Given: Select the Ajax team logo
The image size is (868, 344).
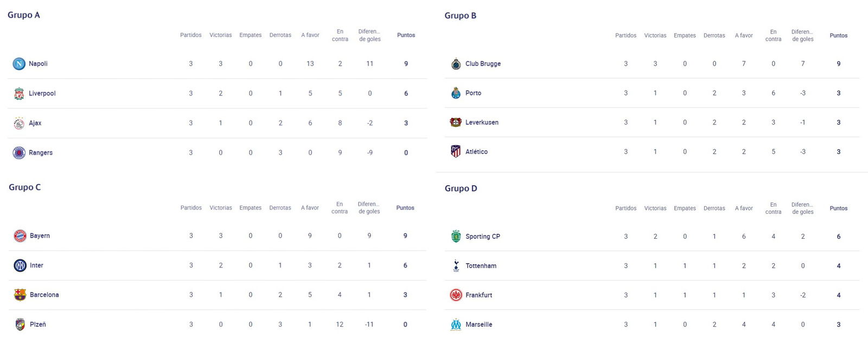Looking at the screenshot, I should coord(19,123).
